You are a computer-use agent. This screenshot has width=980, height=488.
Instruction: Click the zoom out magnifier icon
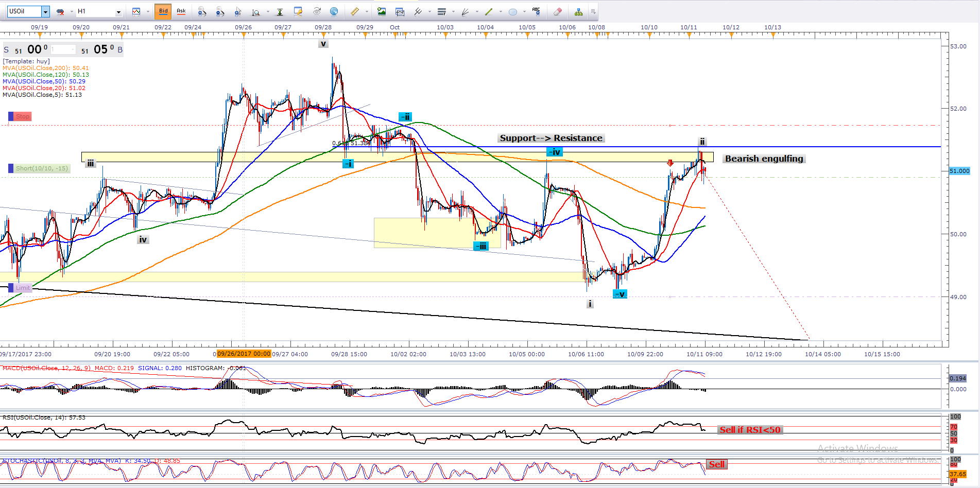(220, 11)
